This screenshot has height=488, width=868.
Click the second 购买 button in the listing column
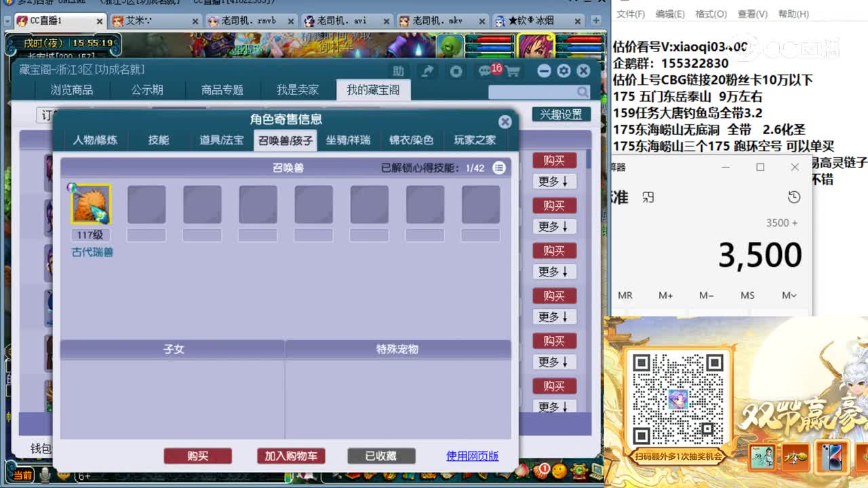pos(554,205)
